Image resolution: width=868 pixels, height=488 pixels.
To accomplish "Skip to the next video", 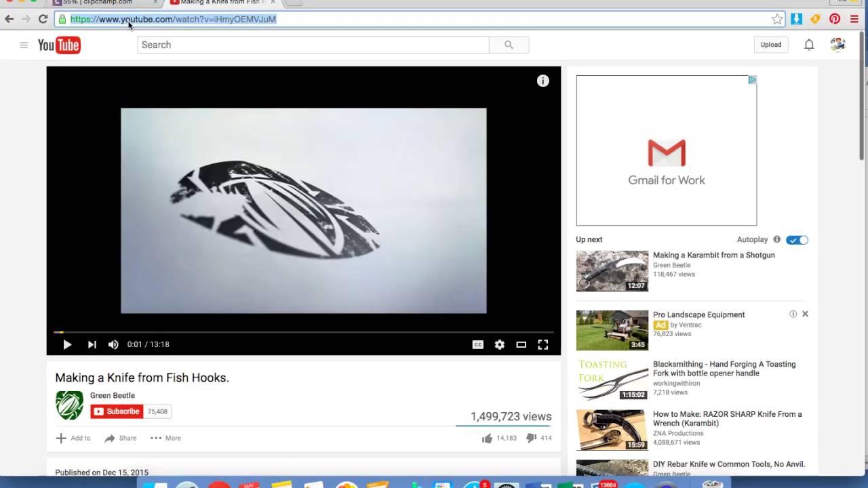I will pyautogui.click(x=92, y=344).
